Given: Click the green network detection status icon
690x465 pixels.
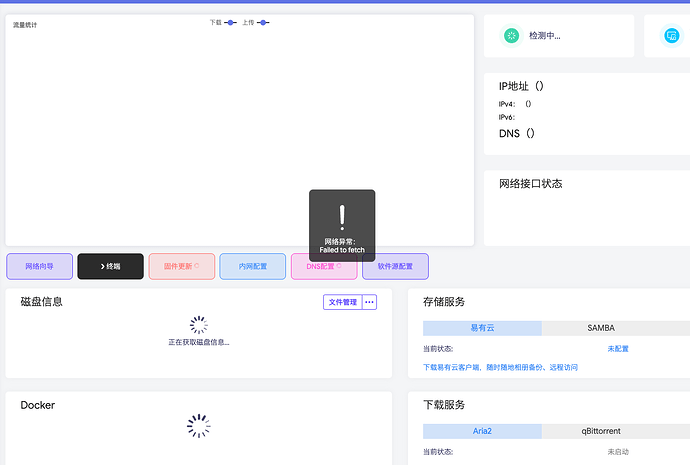Looking at the screenshot, I should [512, 36].
